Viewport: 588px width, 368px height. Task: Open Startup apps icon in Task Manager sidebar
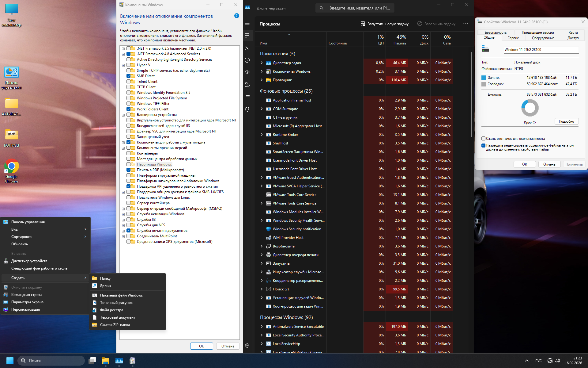(247, 72)
